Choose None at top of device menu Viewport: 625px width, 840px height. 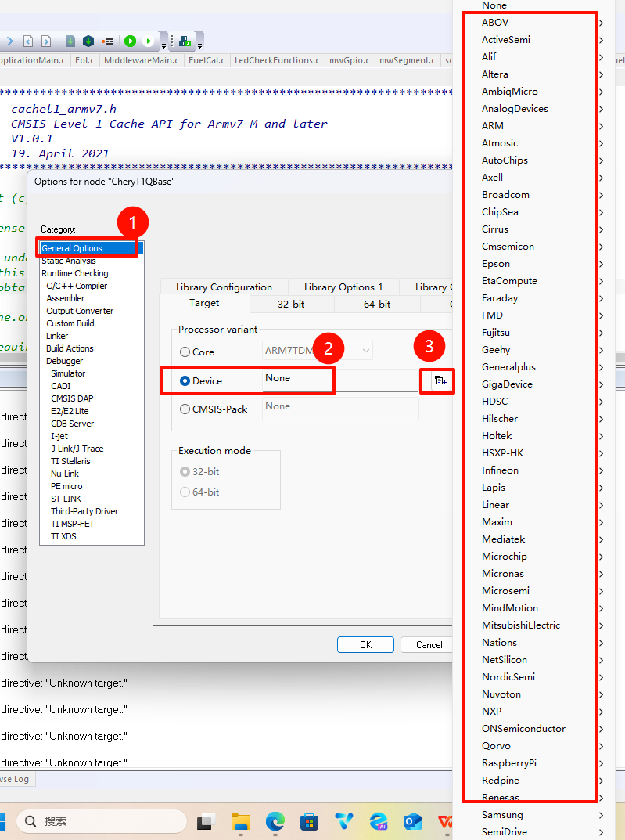[535, 5]
